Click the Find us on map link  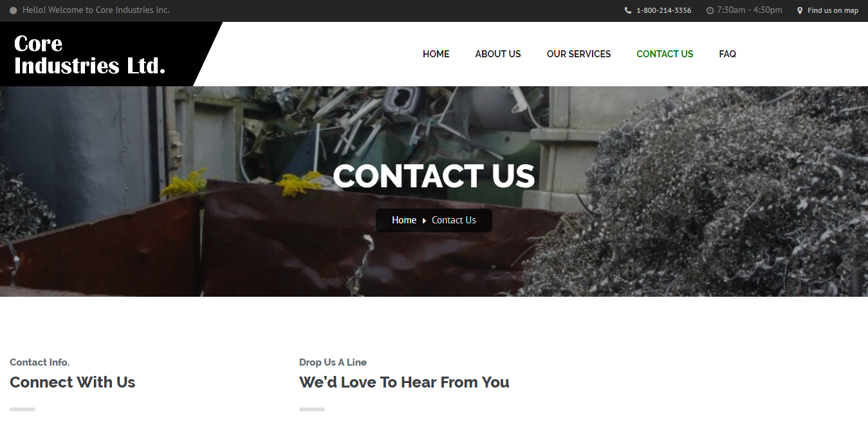(833, 10)
